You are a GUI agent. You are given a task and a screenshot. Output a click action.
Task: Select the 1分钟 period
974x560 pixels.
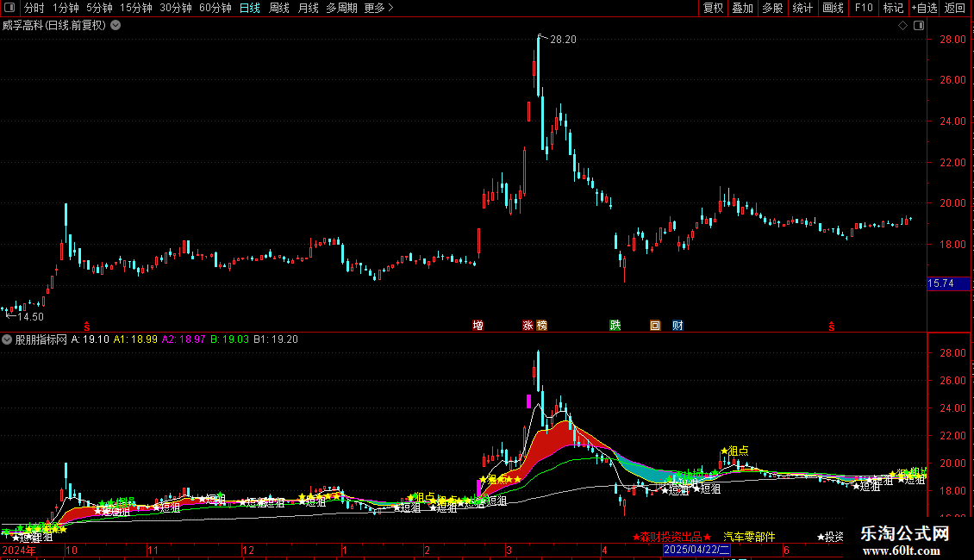point(66,8)
